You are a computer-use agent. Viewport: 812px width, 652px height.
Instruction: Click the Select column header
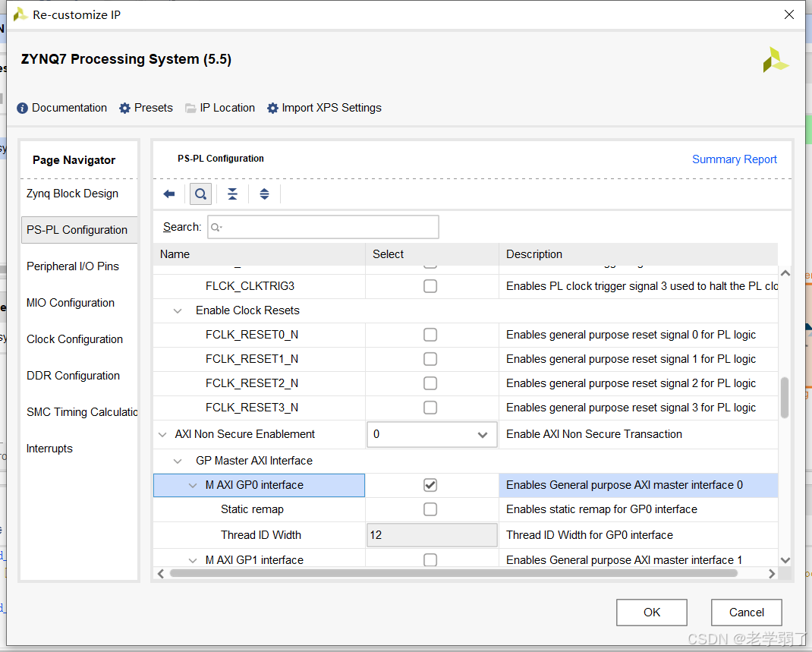(432, 254)
